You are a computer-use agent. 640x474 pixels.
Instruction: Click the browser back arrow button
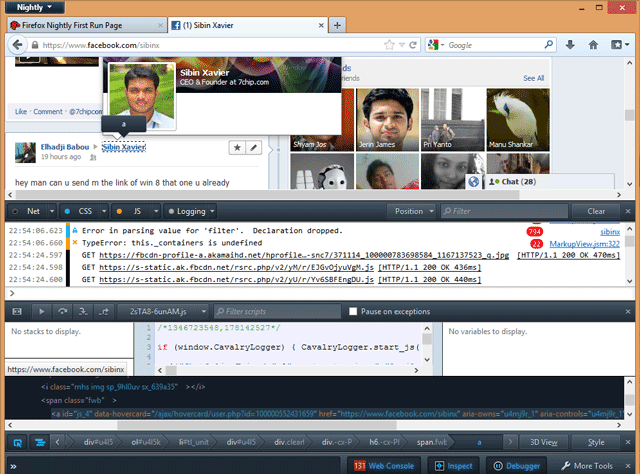[x=17, y=45]
